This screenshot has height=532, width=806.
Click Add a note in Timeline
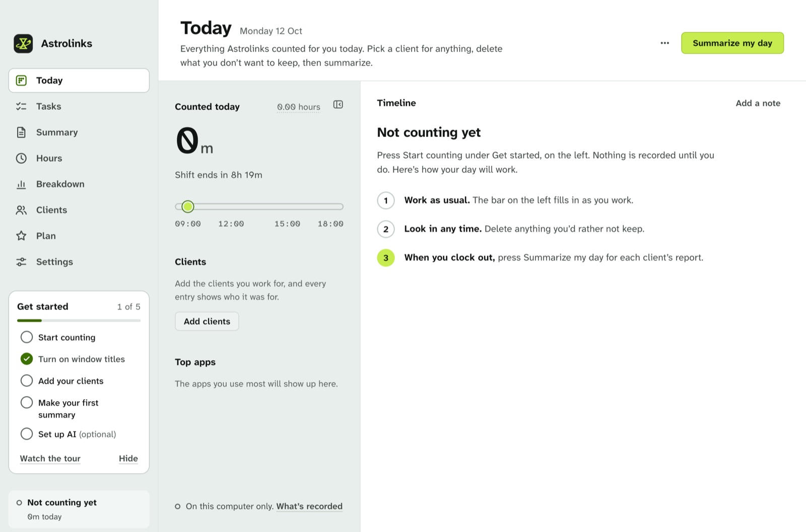[758, 103]
